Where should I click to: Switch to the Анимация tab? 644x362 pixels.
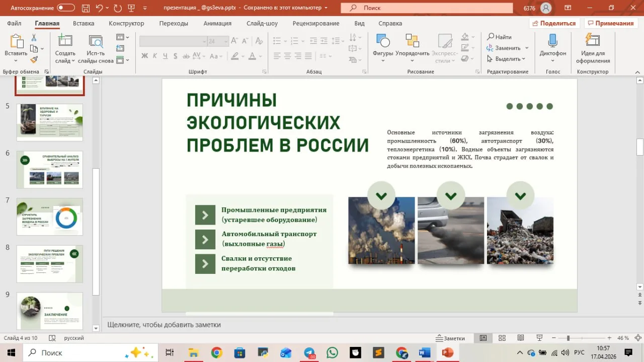[x=217, y=23]
